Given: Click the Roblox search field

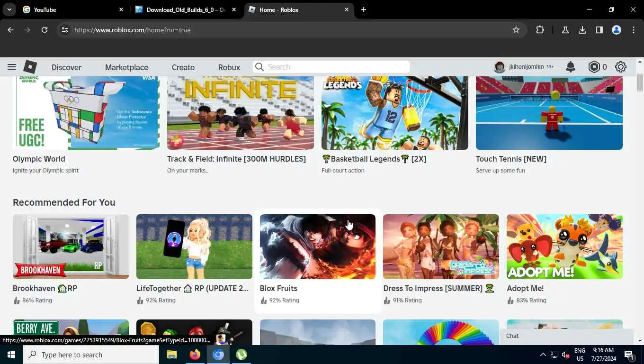Looking at the screenshot, I should click(331, 67).
